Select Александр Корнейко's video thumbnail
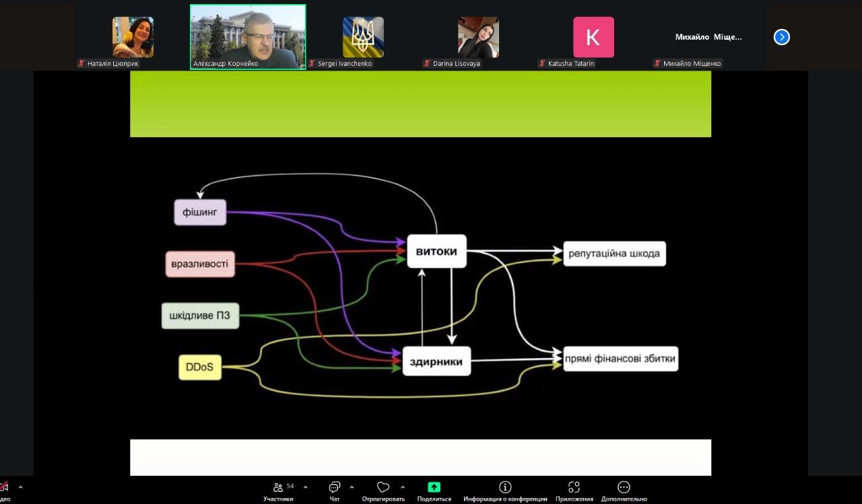The width and height of the screenshot is (862, 504). [x=248, y=37]
